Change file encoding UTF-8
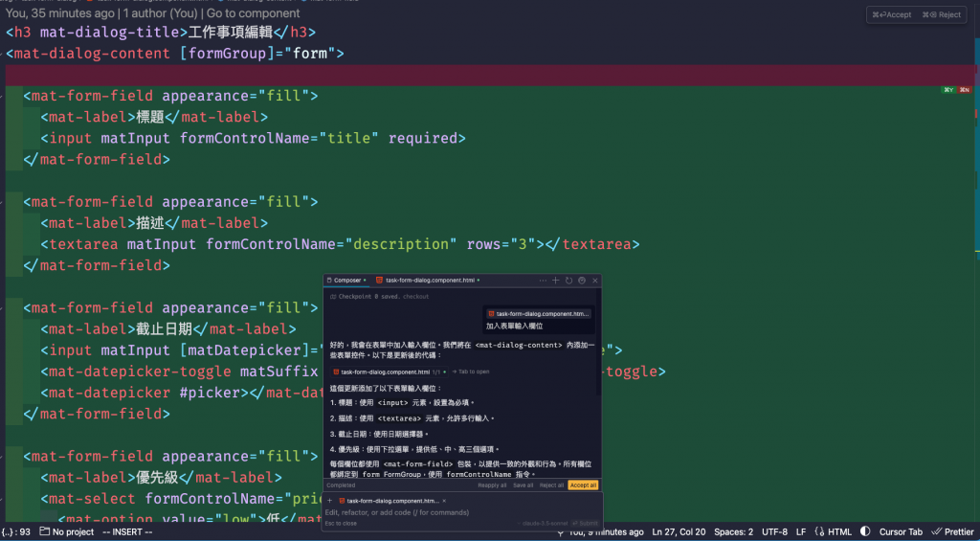The height and width of the screenshot is (541, 980). pyautogui.click(x=775, y=532)
